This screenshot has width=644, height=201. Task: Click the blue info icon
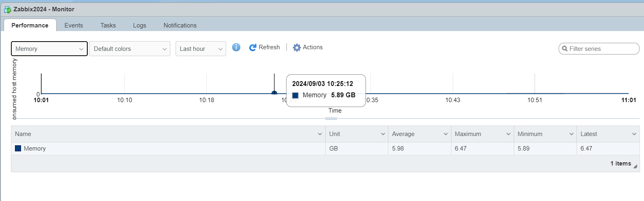[236, 47]
